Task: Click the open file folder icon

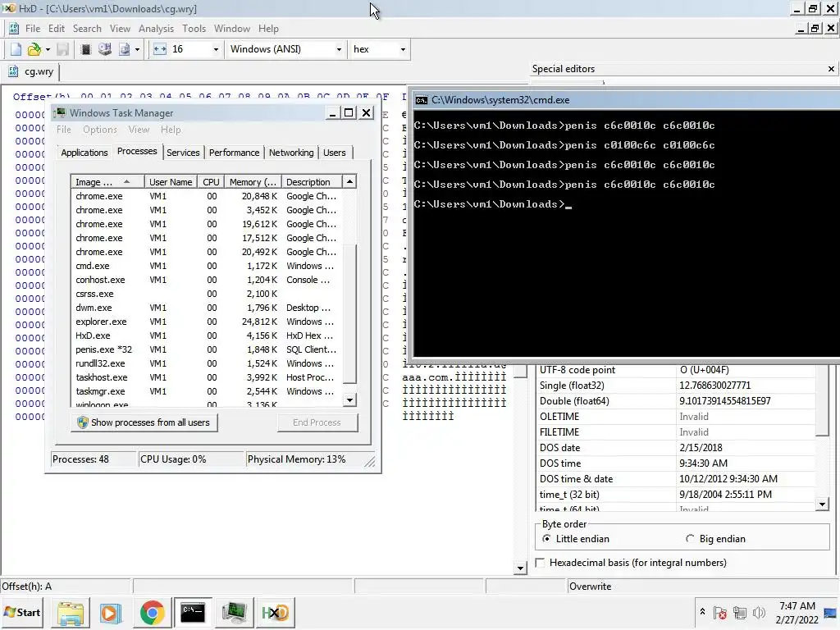Action: pos(34,49)
